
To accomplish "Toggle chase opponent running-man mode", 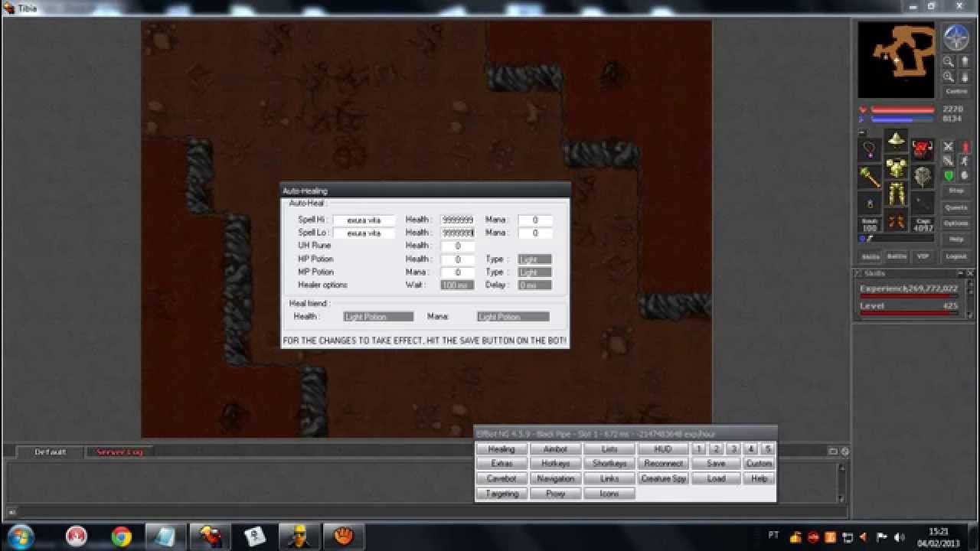I will 965,161.
